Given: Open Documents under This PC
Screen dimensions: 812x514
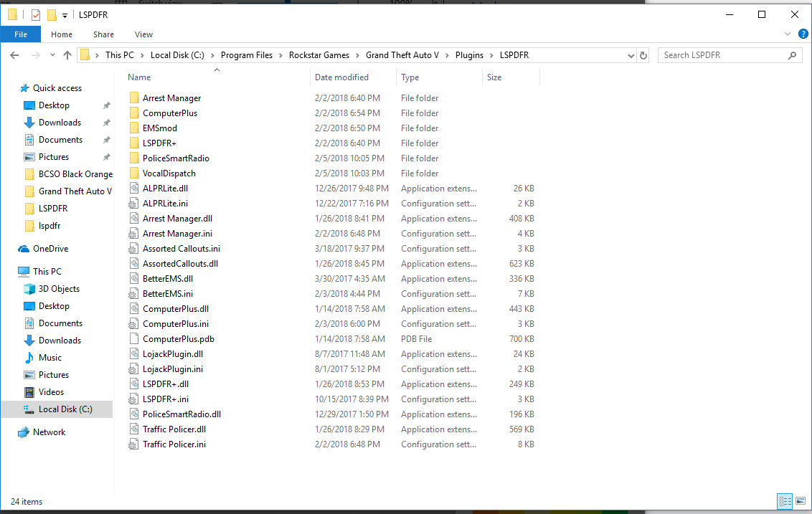Looking at the screenshot, I should click(x=60, y=323).
